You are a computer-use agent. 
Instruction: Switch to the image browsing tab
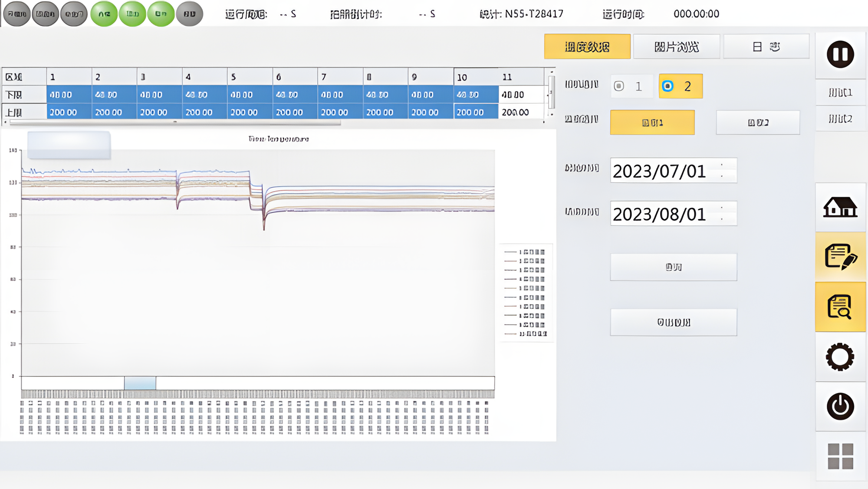coord(676,46)
